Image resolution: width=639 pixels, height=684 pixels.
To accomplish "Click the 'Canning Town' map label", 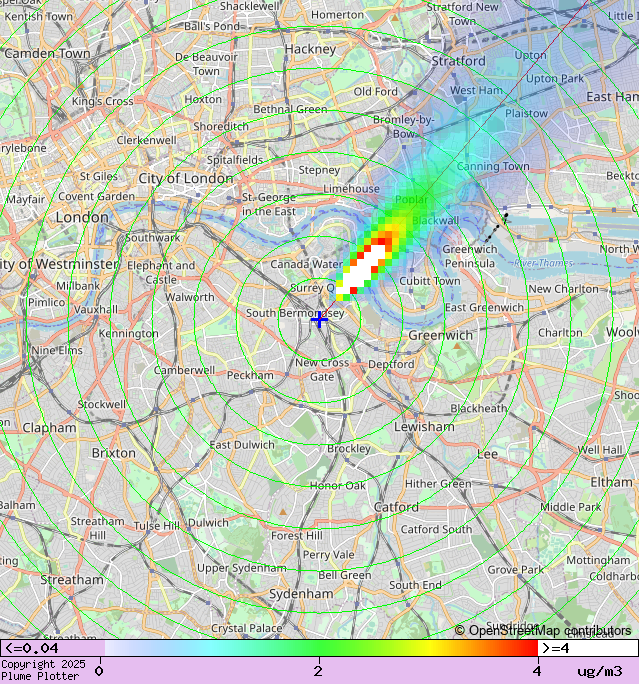I will (x=493, y=166).
